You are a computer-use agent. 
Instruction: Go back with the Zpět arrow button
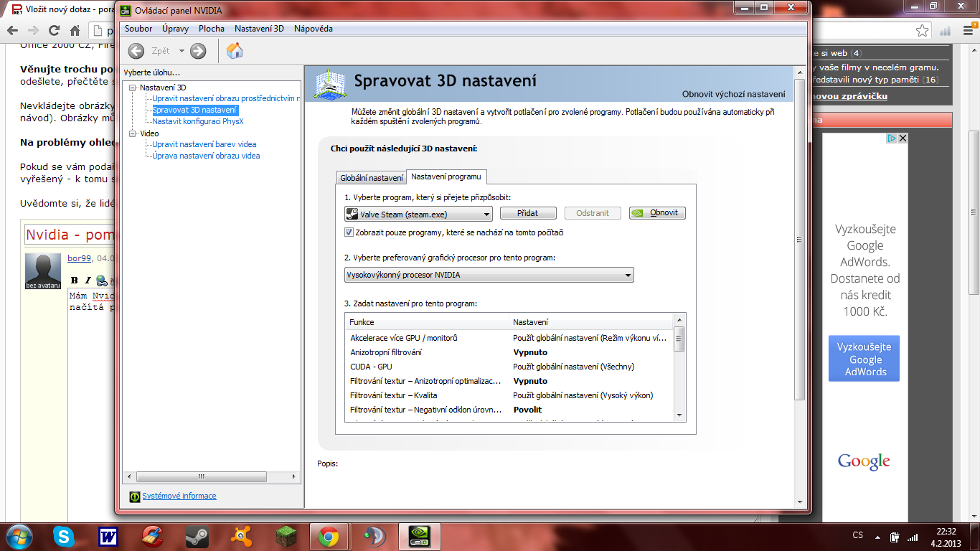point(136,51)
